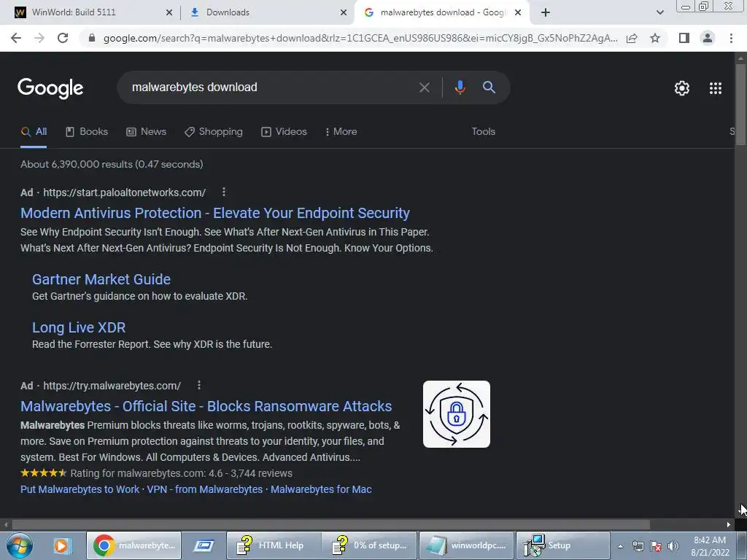Open Long Live XDR link
Image resolution: width=747 pixels, height=560 pixels.
coord(79,327)
